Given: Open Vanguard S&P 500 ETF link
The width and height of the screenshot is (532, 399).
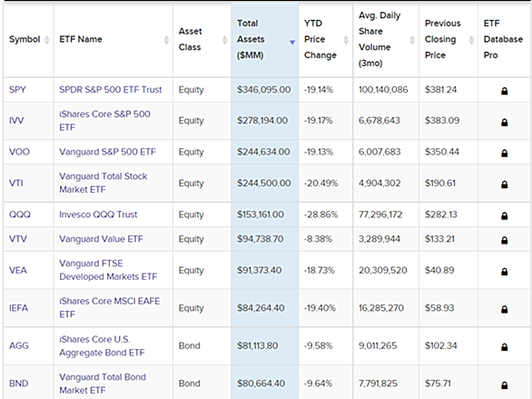Looking at the screenshot, I should [x=107, y=152].
